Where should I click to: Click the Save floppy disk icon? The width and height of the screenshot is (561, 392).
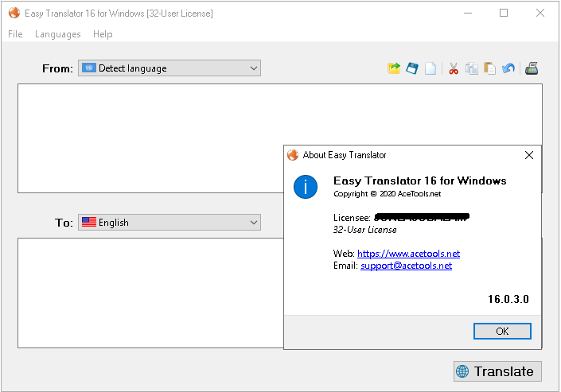tap(412, 68)
